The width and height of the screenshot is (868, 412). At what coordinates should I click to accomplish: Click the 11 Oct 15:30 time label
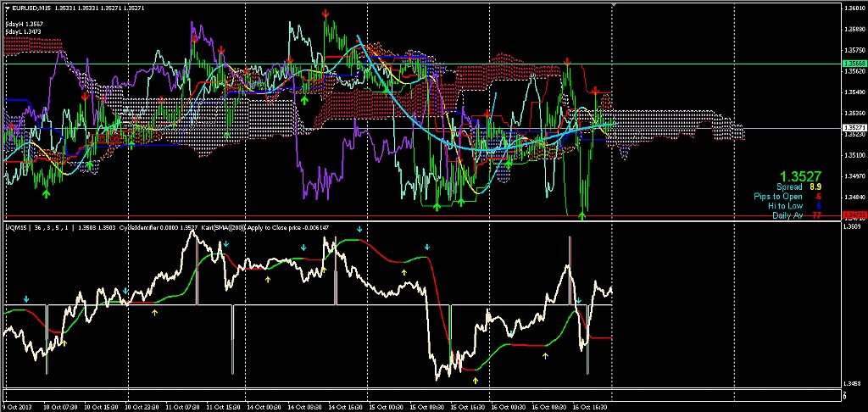(225, 406)
